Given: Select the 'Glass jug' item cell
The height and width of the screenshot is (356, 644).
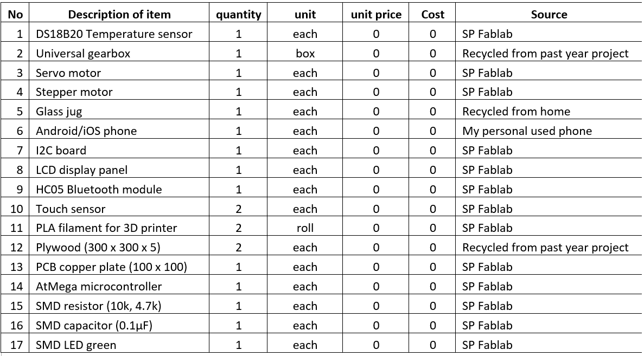Looking at the screenshot, I should coord(59,112).
